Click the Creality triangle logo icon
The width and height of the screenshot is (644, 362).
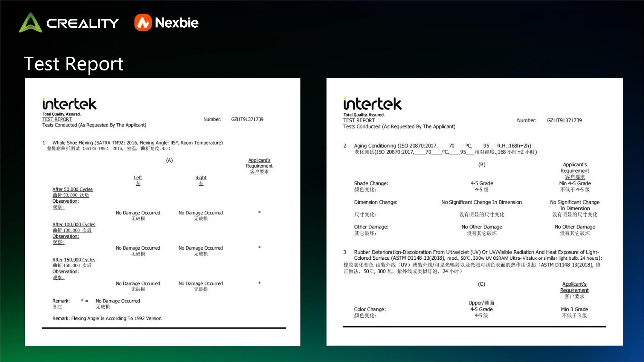[31, 23]
